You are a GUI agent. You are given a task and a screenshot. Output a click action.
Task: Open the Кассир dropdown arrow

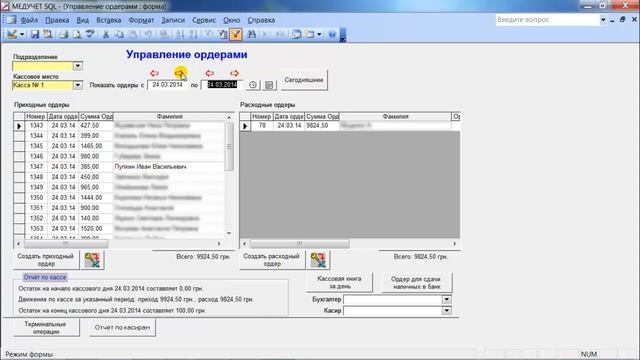(447, 311)
